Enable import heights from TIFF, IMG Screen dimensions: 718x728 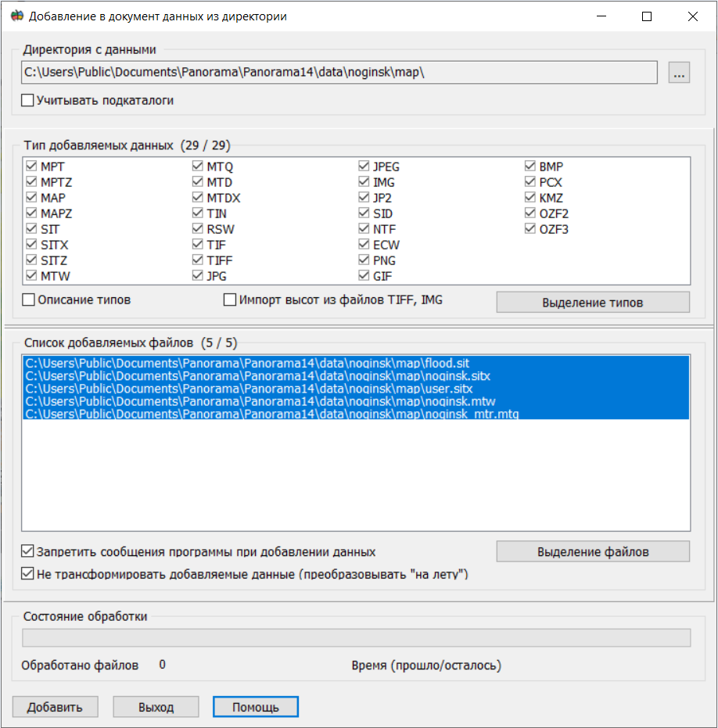(230, 299)
